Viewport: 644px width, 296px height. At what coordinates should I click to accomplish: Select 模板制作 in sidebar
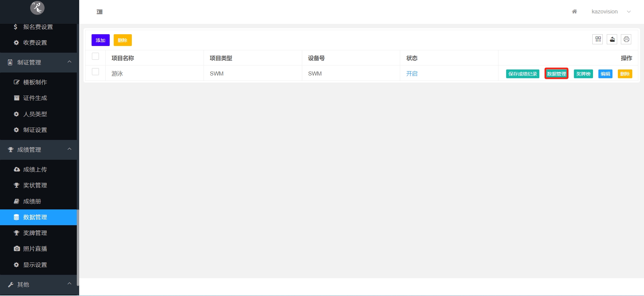point(35,82)
